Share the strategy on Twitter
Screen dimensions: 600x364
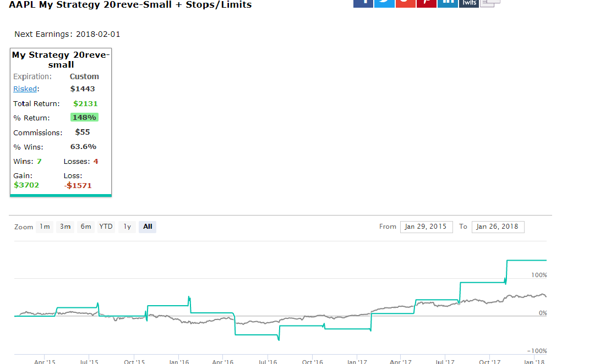click(x=384, y=3)
